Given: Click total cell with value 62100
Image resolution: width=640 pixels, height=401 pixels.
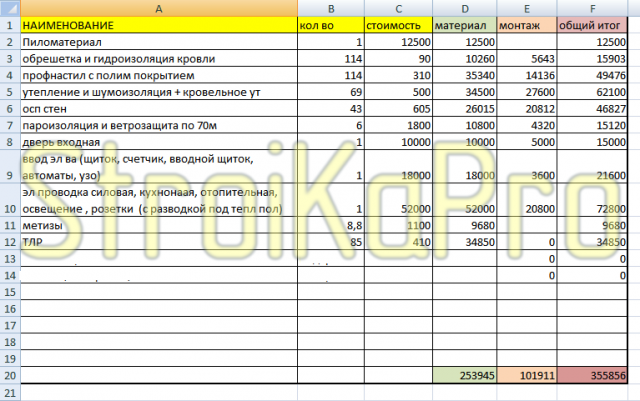Looking at the screenshot, I should (x=592, y=92).
